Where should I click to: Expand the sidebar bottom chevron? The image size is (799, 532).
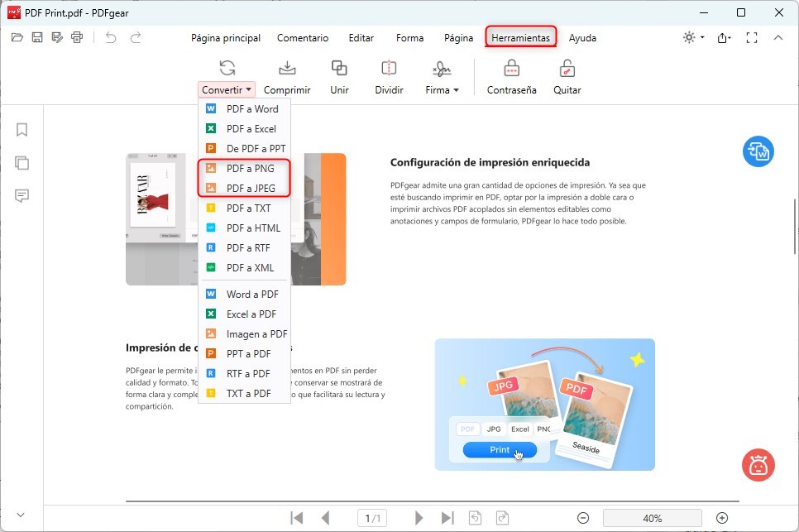[21, 515]
